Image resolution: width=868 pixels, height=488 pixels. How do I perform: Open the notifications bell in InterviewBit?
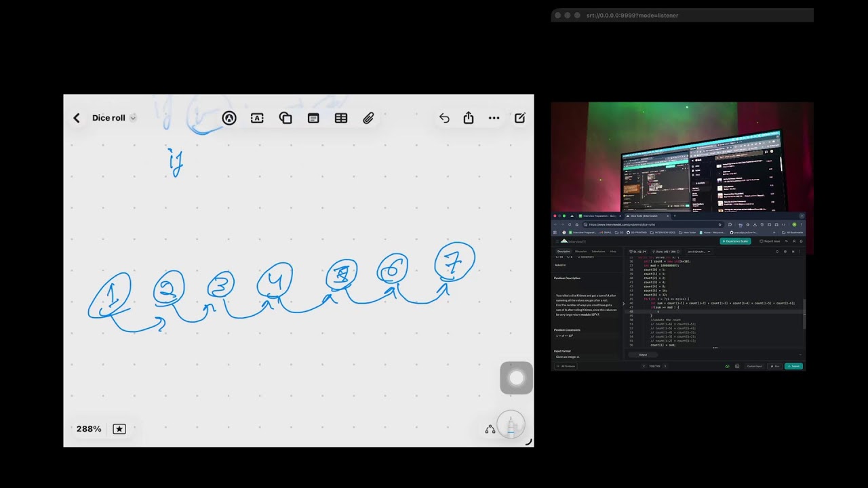(x=802, y=241)
